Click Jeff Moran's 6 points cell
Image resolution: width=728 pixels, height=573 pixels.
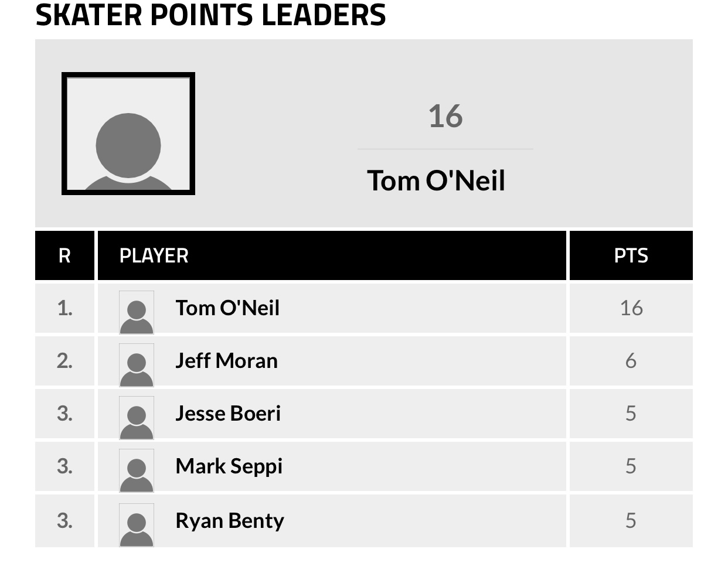click(631, 361)
